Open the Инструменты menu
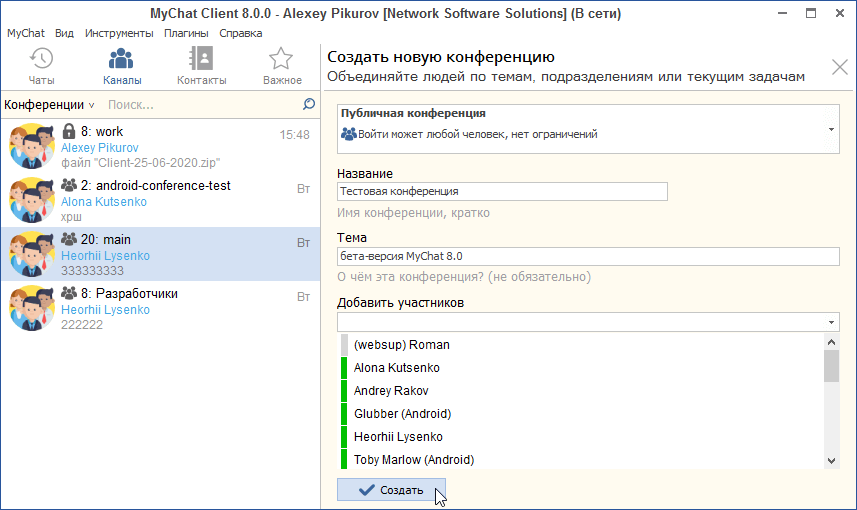The image size is (857, 510). point(119,33)
